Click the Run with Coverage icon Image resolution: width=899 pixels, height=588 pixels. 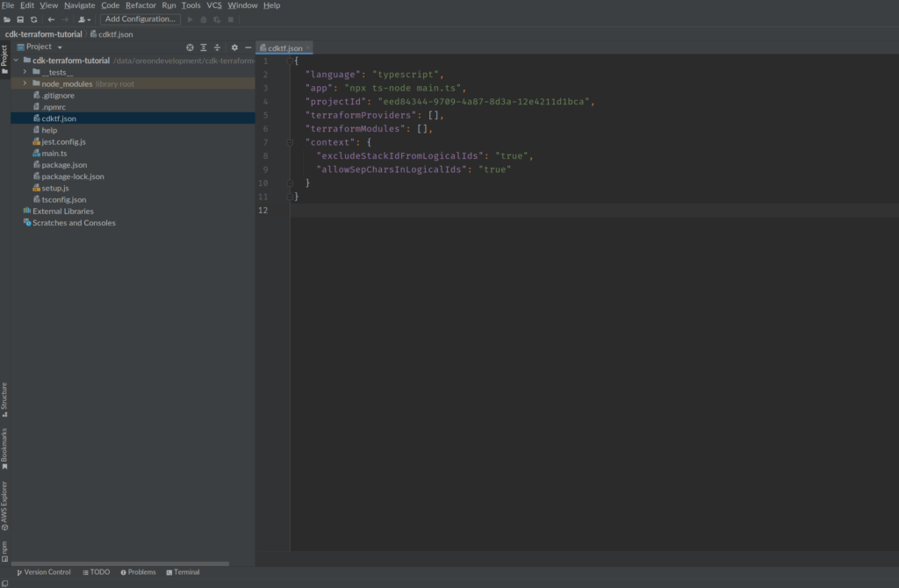click(x=217, y=19)
